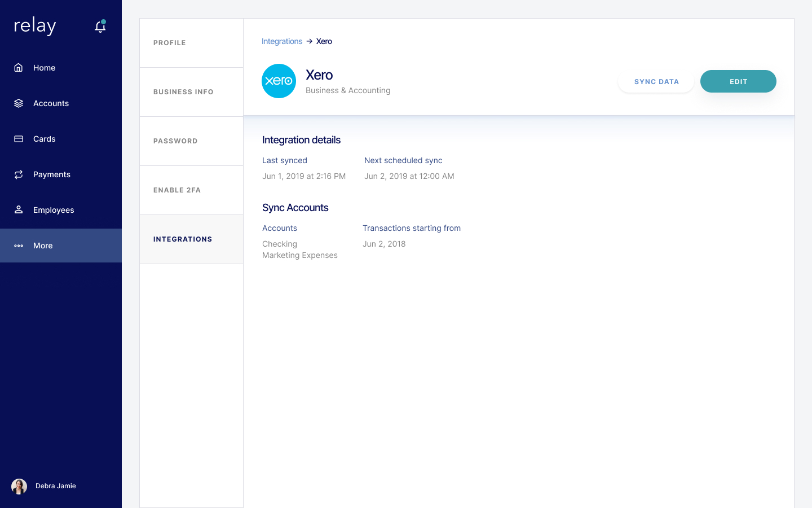Viewport: 812px width, 508px height.
Task: Open the notifications bell
Action: (x=100, y=27)
